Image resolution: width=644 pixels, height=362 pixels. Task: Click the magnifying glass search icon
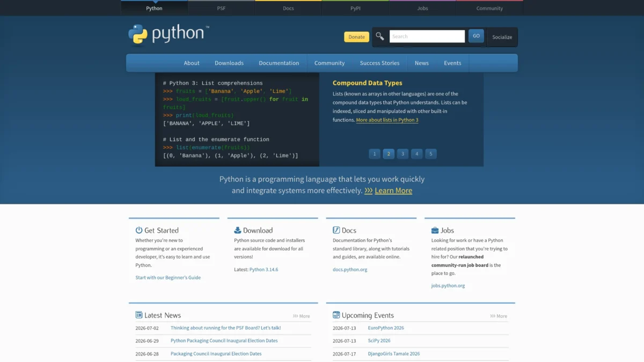tap(380, 36)
